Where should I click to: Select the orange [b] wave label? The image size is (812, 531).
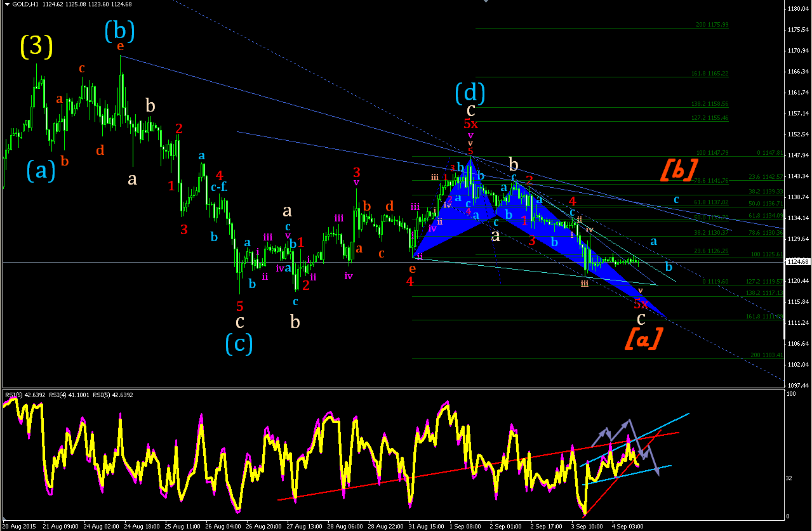[x=679, y=169]
